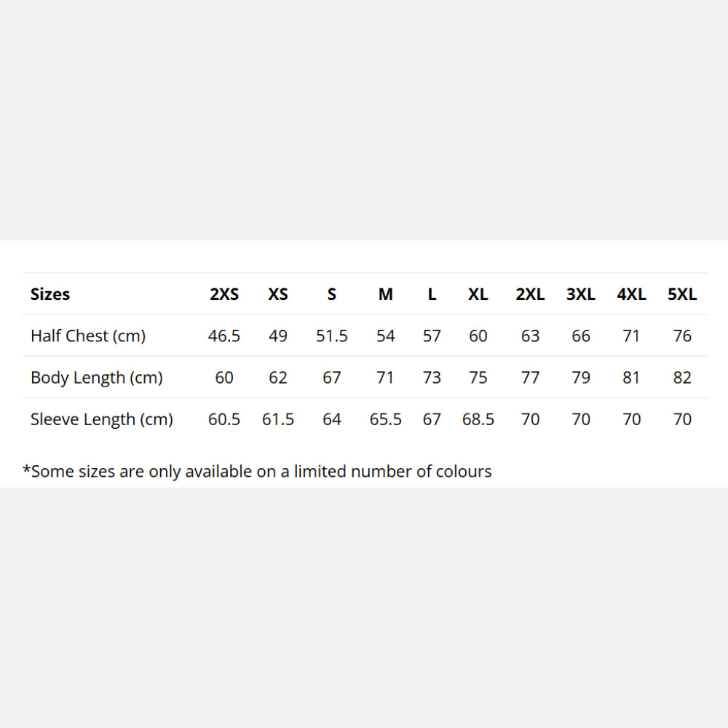Click the 61.5 sleeve length value
This screenshot has height=728, width=728.
point(278,419)
